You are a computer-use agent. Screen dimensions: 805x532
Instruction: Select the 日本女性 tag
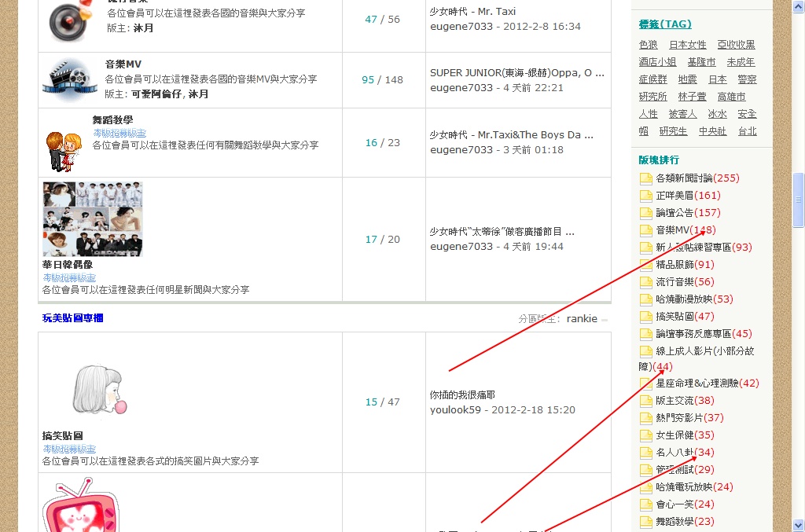(x=687, y=45)
